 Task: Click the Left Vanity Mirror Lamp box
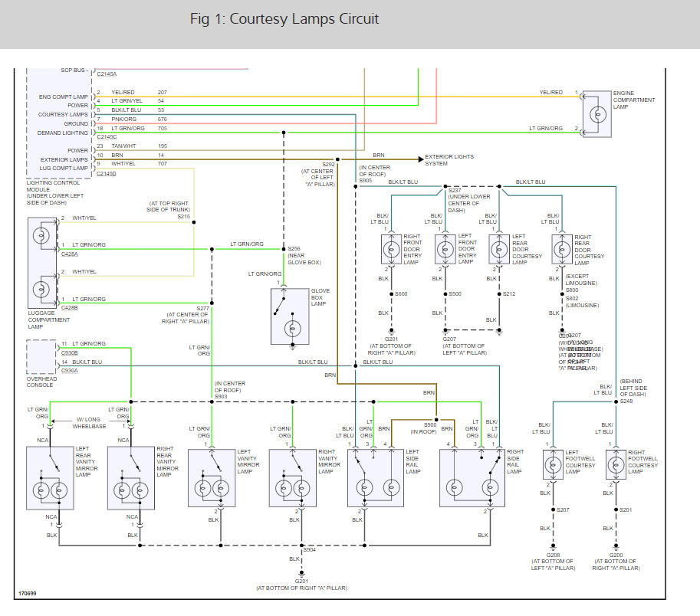(x=212, y=478)
